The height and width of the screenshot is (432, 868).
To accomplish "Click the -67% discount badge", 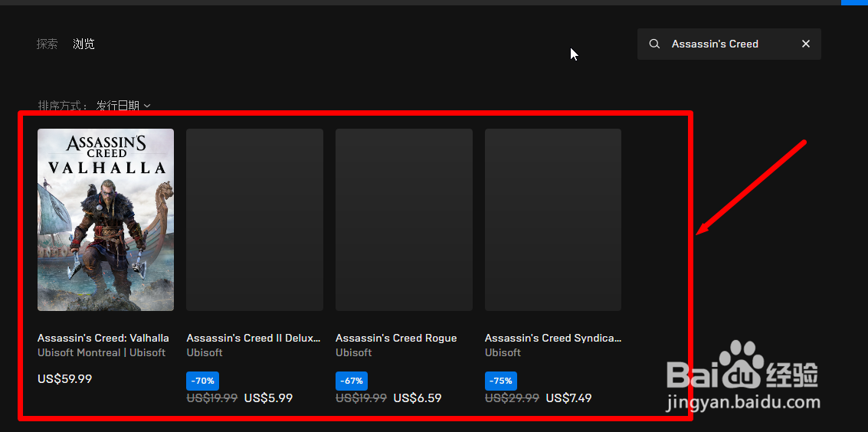I will tap(352, 381).
